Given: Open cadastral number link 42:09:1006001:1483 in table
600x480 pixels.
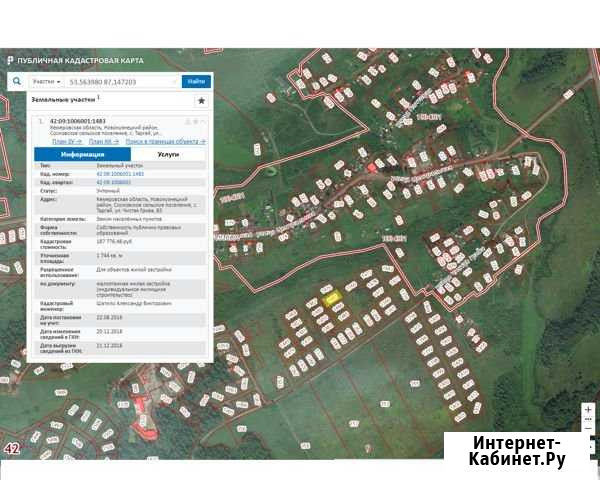Looking at the screenshot, I should click(120, 174).
